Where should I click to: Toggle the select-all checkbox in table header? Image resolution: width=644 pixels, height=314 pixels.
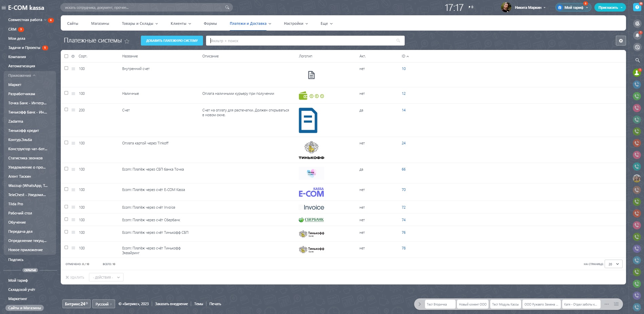click(x=66, y=56)
